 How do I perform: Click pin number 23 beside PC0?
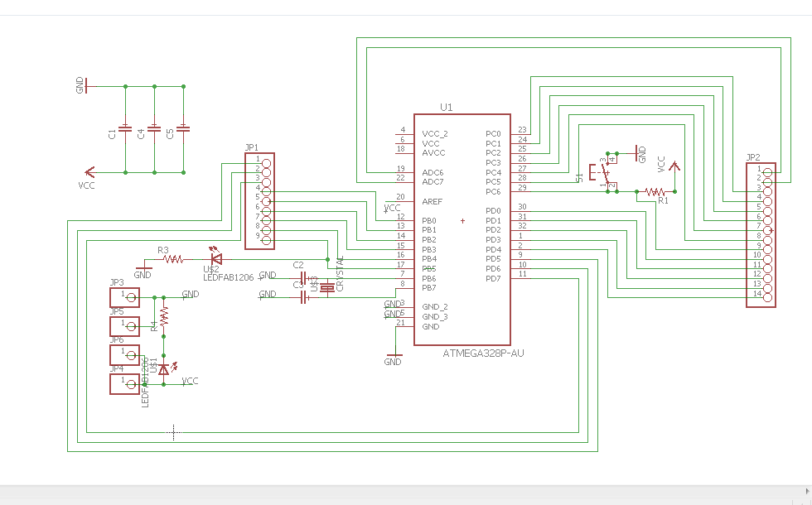(x=522, y=130)
